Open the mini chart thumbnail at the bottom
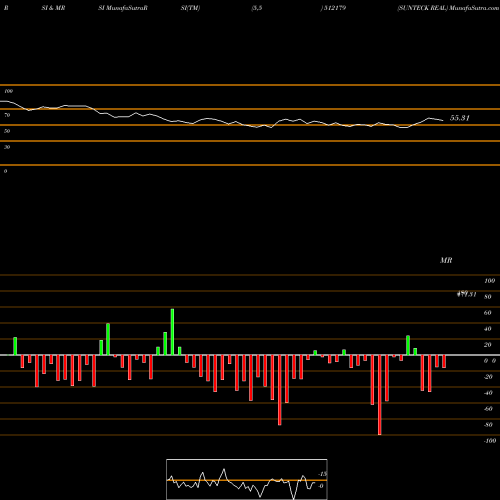The image size is (500, 500). pos(247,479)
